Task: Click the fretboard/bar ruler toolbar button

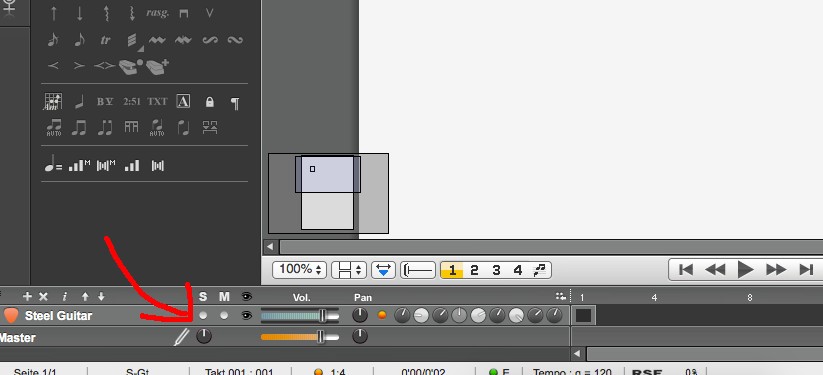Action: [x=418, y=270]
